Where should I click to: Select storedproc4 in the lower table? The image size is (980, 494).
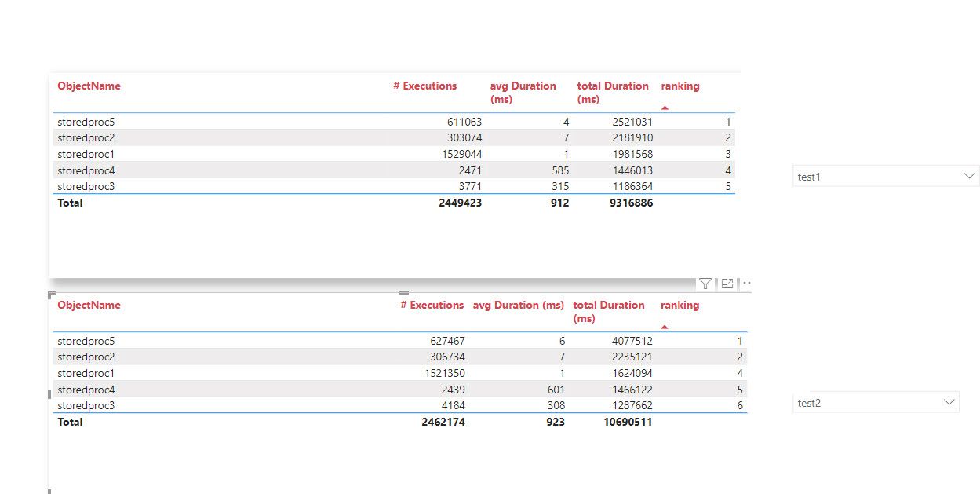pyautogui.click(x=86, y=390)
